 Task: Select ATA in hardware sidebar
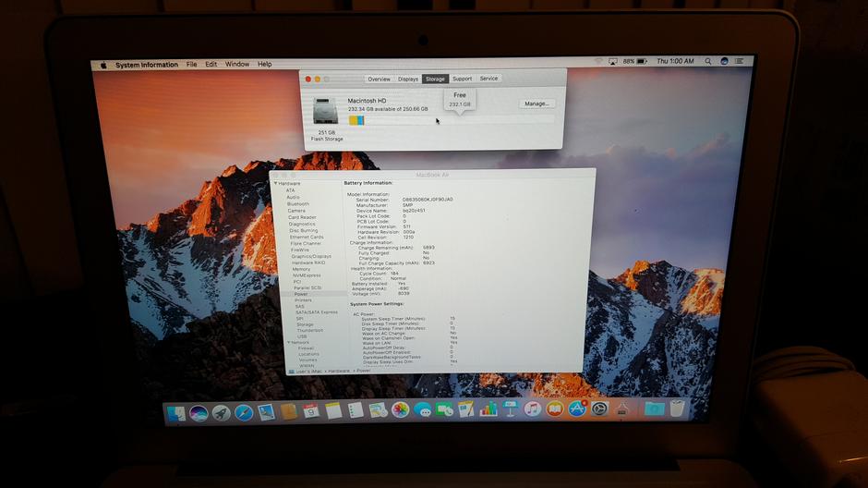[290, 190]
